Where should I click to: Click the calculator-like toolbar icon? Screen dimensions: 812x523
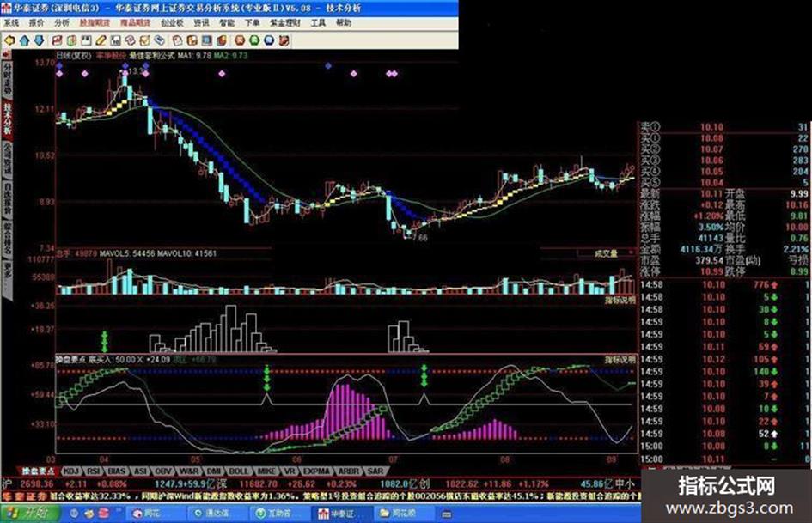coord(115,40)
